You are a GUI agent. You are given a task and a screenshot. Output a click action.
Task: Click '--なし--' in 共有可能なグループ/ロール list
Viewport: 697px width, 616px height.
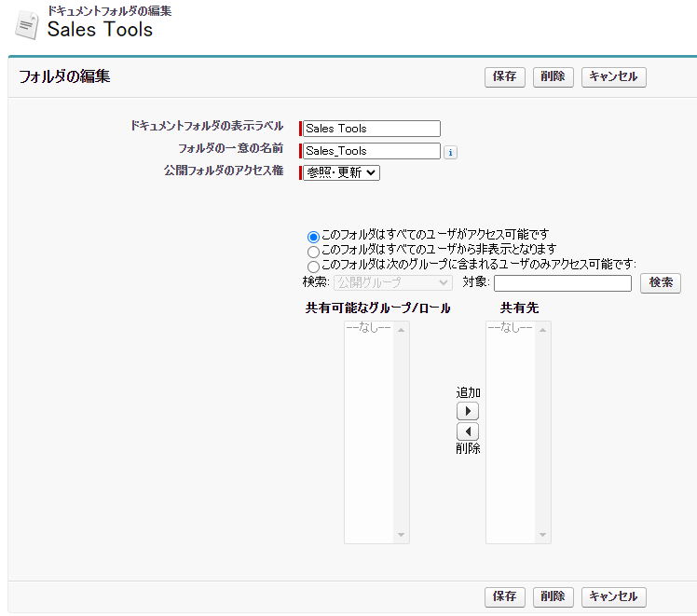(368, 327)
